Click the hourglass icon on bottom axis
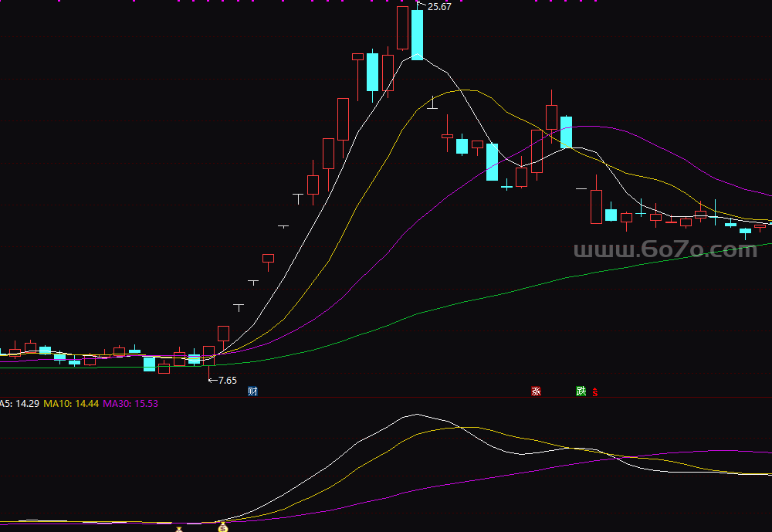 click(x=179, y=529)
